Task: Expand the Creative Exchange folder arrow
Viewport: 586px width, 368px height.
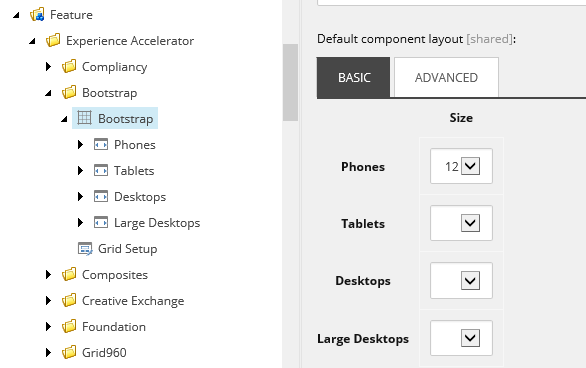Action: pos(48,300)
